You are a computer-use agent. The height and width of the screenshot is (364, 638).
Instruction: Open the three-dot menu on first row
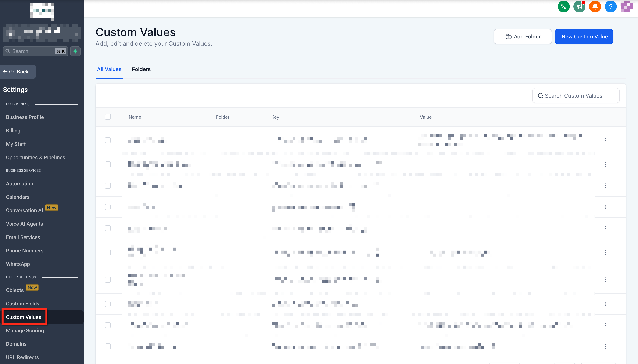[x=606, y=140]
